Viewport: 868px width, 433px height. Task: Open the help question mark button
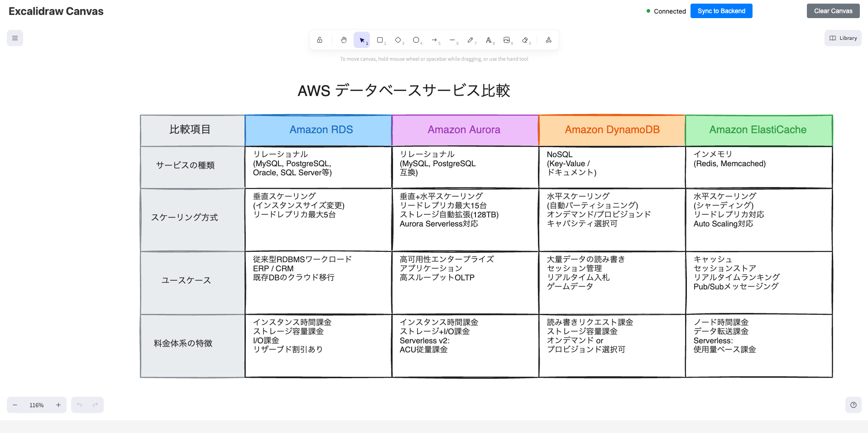click(x=854, y=404)
